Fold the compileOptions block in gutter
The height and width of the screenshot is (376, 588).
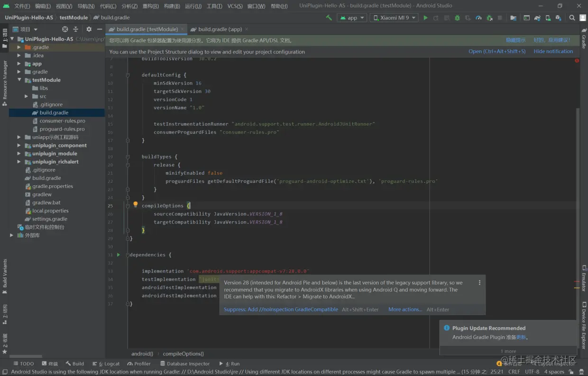pyautogui.click(x=128, y=206)
